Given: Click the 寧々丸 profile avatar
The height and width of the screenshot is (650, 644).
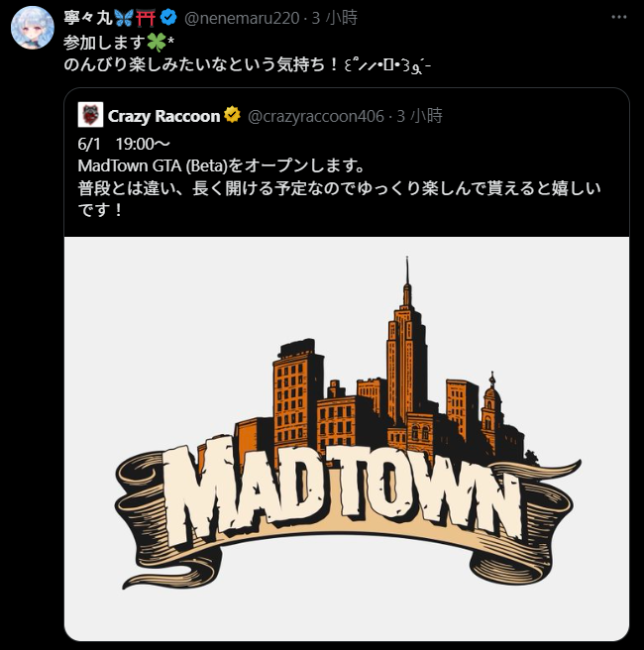Looking at the screenshot, I should pyautogui.click(x=32, y=28).
